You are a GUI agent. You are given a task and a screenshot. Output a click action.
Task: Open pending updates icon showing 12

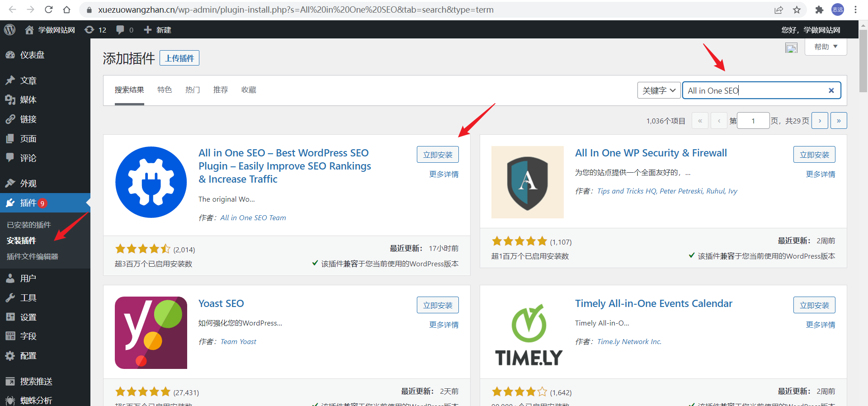coord(95,30)
